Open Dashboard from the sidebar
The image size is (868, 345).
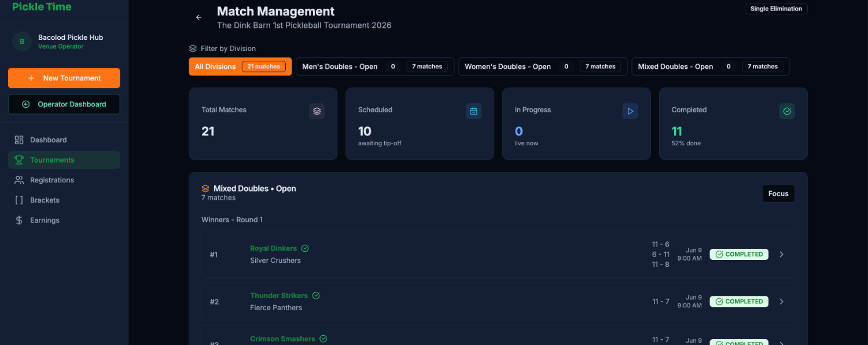click(64, 140)
